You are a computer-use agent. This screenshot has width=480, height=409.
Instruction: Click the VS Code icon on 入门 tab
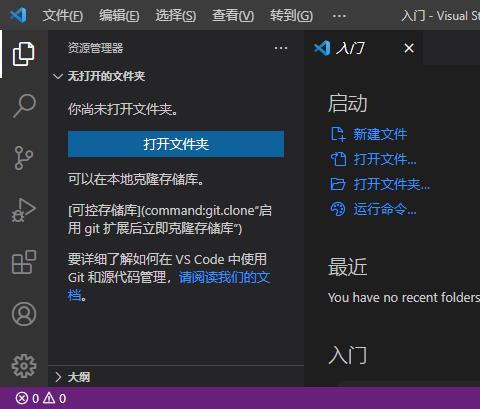322,48
